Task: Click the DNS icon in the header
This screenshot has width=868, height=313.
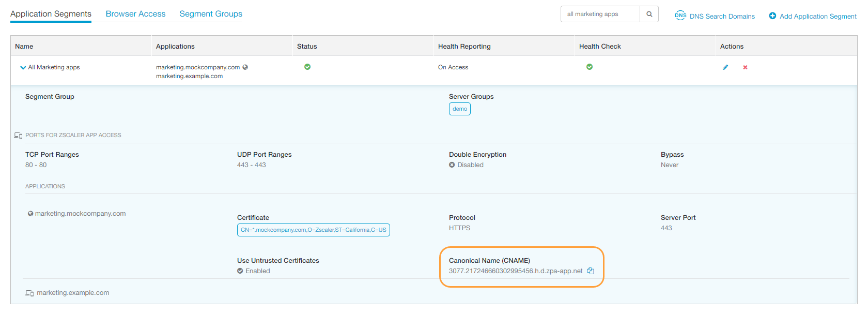Action: pos(680,16)
